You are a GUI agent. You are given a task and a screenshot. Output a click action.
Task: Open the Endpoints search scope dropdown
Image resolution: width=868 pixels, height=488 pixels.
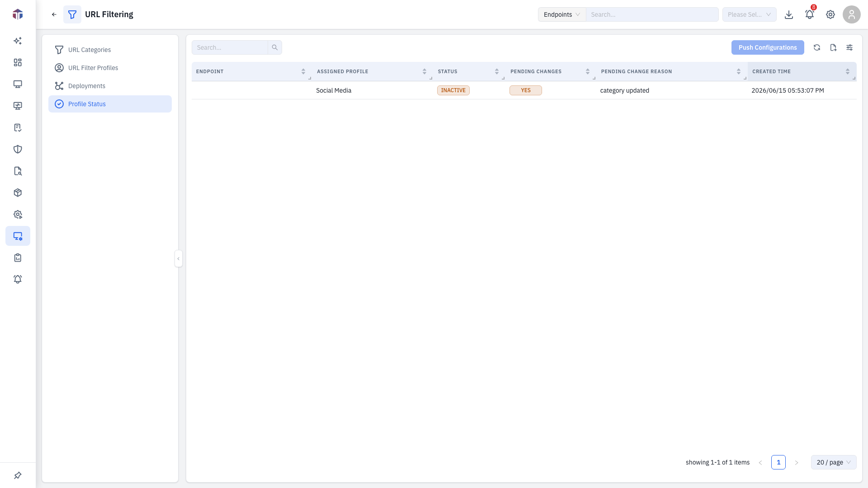[562, 14]
